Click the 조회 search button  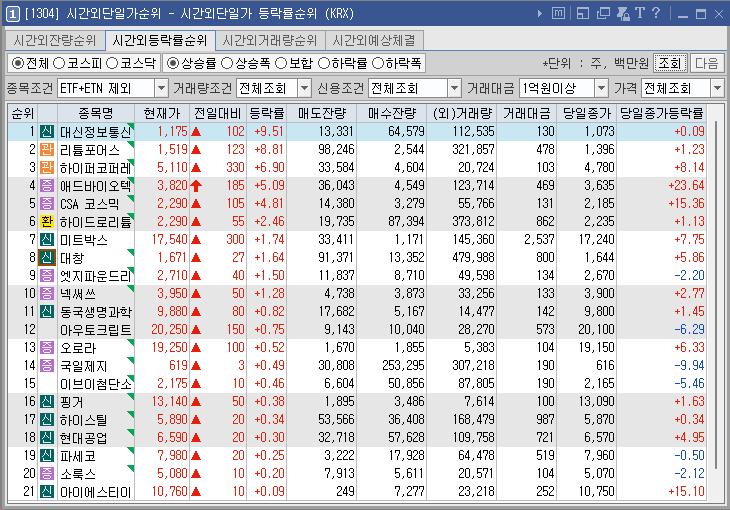(x=670, y=63)
